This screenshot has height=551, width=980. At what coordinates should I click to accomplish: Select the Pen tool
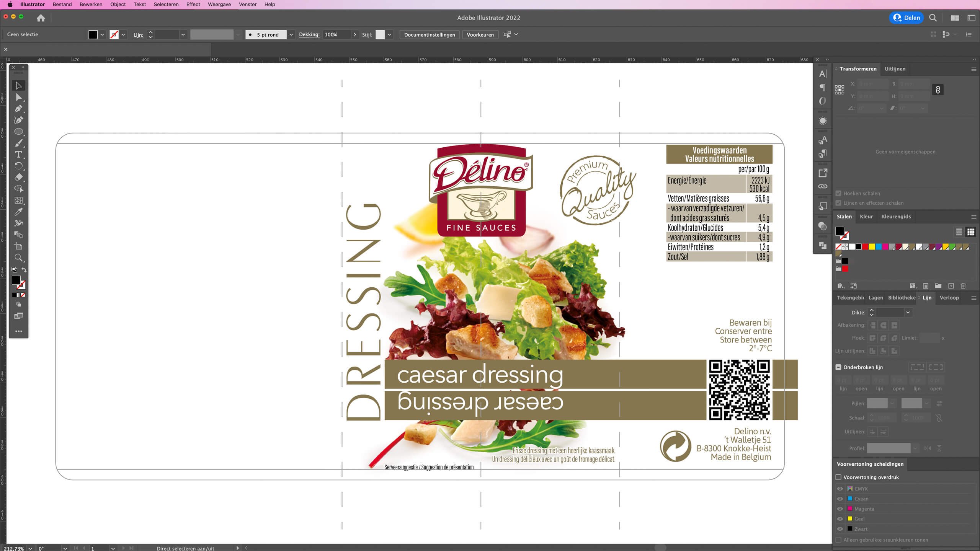click(x=18, y=109)
